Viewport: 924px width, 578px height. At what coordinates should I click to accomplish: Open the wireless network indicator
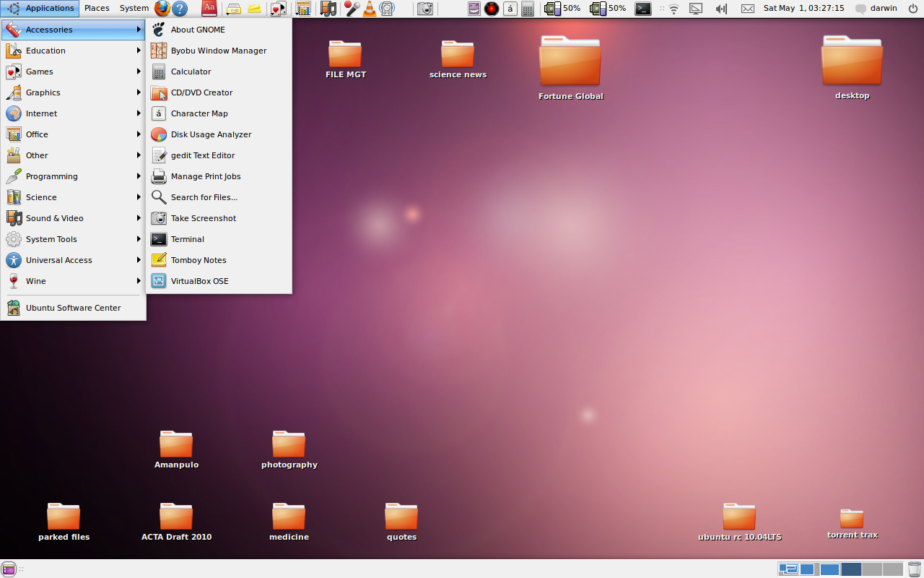click(674, 9)
